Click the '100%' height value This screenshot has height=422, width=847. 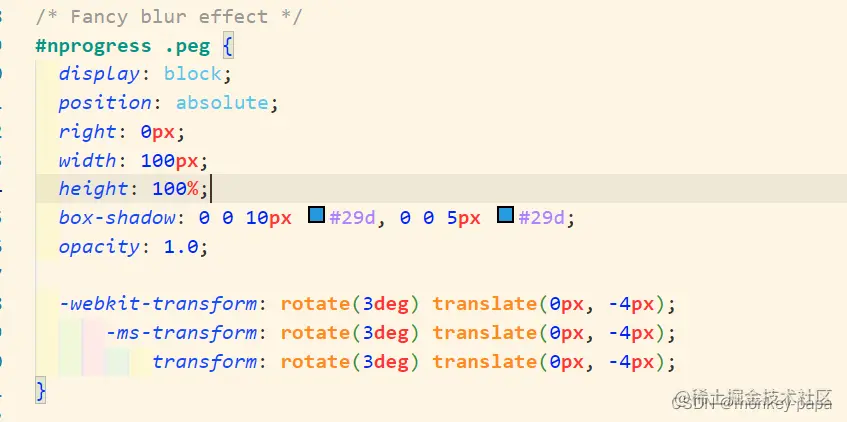pos(176,189)
